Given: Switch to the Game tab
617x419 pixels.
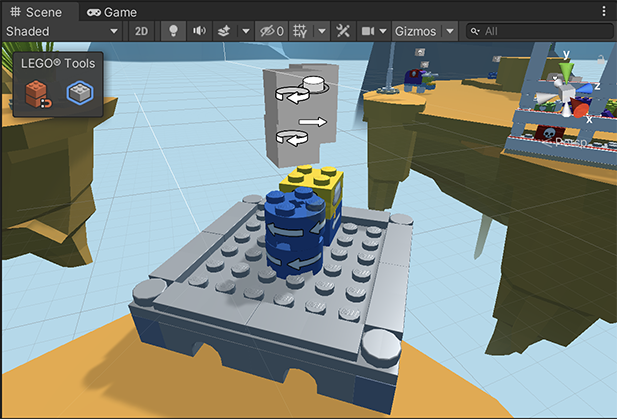Looking at the screenshot, I should pyautogui.click(x=112, y=12).
